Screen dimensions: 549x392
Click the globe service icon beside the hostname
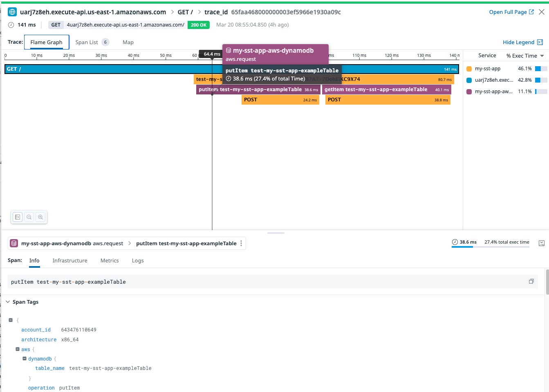point(12,12)
